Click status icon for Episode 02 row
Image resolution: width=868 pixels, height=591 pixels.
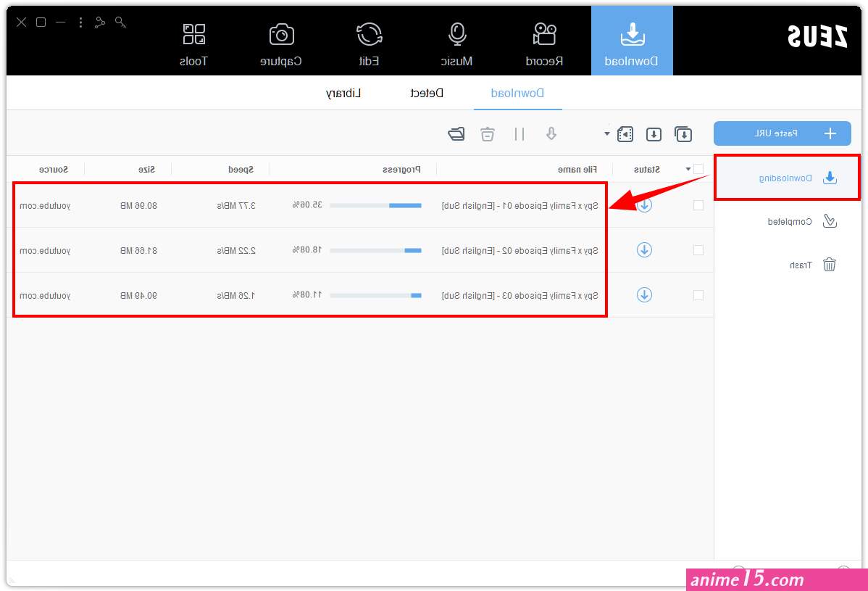click(644, 250)
